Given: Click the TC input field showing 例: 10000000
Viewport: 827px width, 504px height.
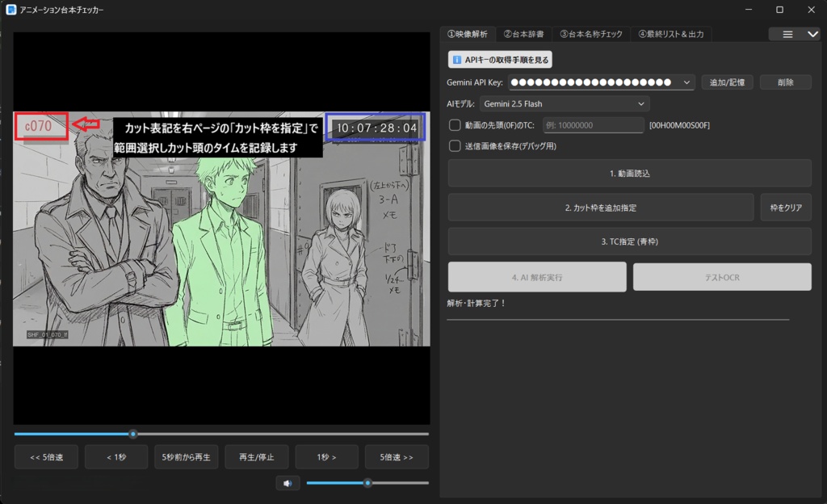Looking at the screenshot, I should (594, 125).
